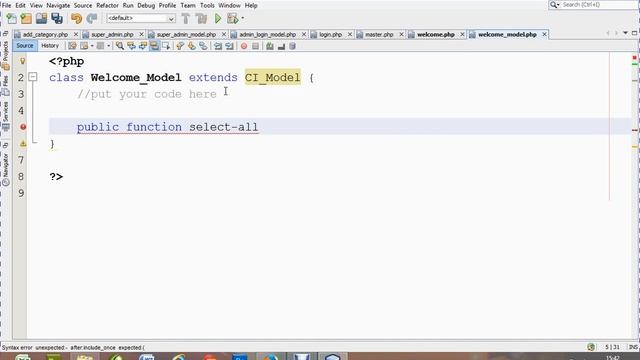
Task: Click the green Run Project icon
Action: [218, 18]
